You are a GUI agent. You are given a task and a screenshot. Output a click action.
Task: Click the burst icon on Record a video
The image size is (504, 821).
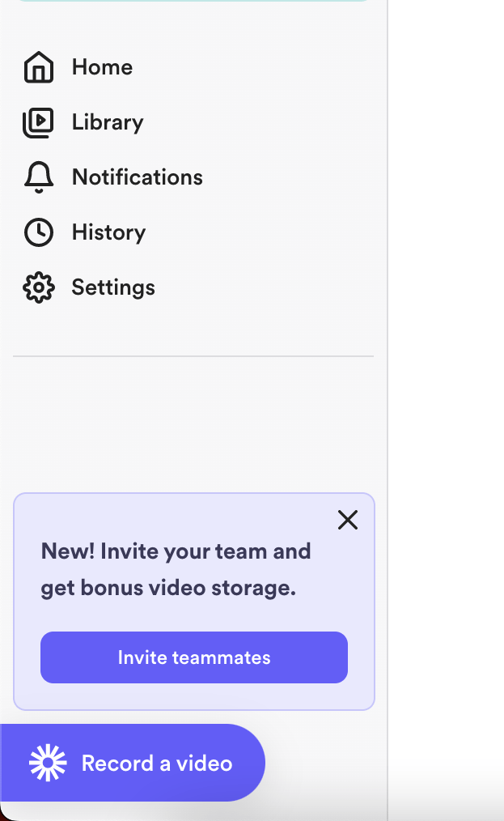(x=47, y=762)
